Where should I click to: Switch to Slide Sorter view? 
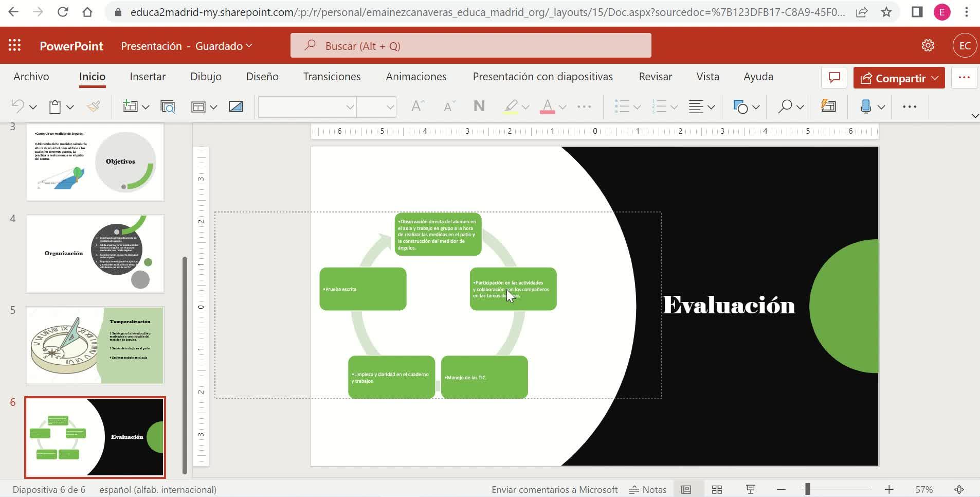coord(717,489)
